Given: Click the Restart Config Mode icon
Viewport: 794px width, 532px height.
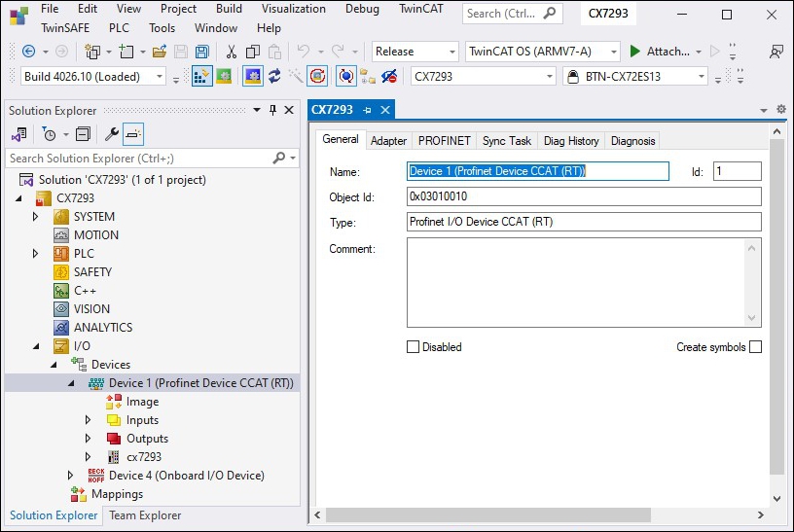Looking at the screenshot, I should tap(253, 77).
